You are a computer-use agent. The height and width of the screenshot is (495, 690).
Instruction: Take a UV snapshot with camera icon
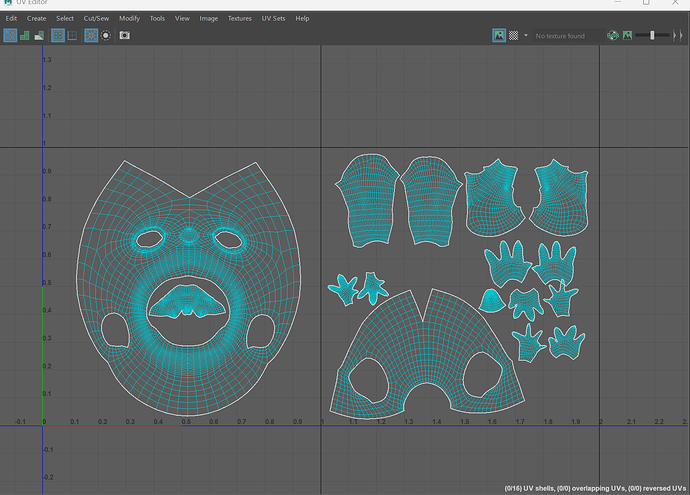[x=125, y=35]
